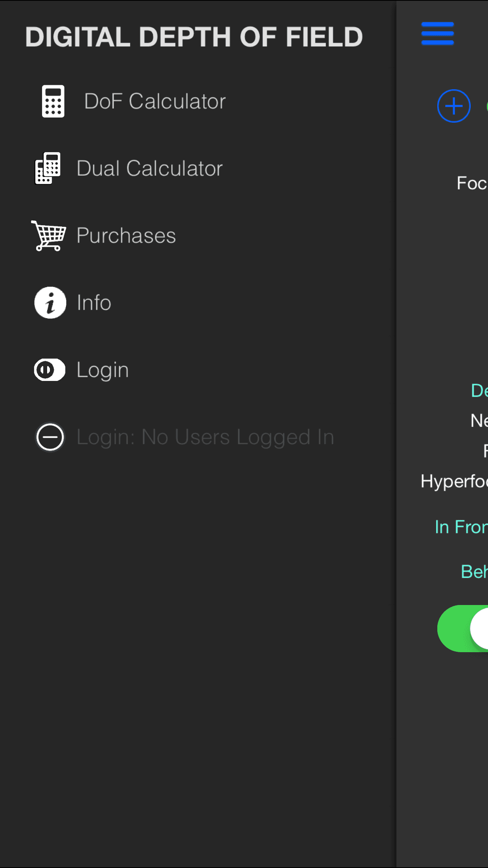Tap the DoF Calculator icon

pyautogui.click(x=53, y=101)
